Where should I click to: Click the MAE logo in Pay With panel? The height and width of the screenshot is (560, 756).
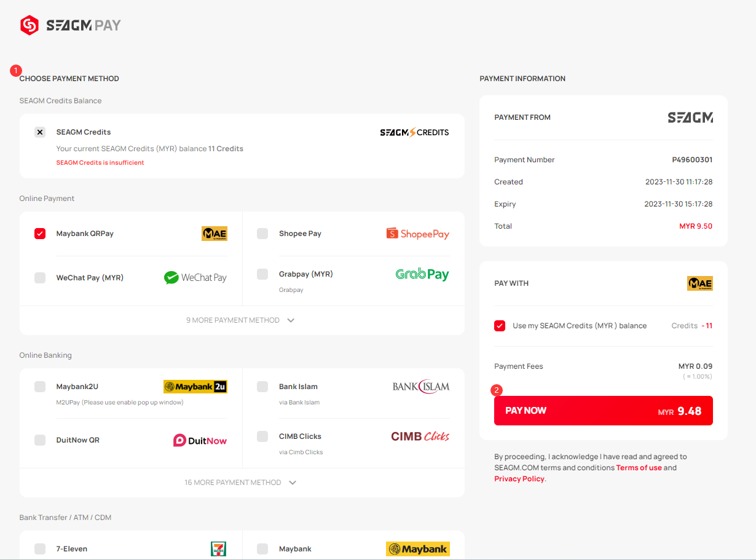700,283
